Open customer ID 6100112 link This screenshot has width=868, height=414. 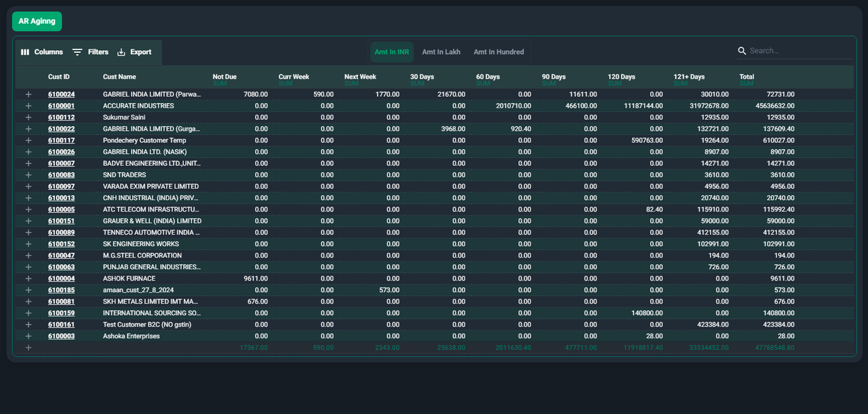[62, 117]
